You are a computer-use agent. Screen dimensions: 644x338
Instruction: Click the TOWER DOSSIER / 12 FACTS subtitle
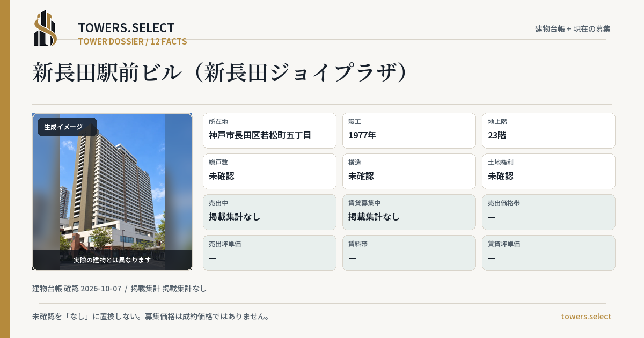pos(133,41)
